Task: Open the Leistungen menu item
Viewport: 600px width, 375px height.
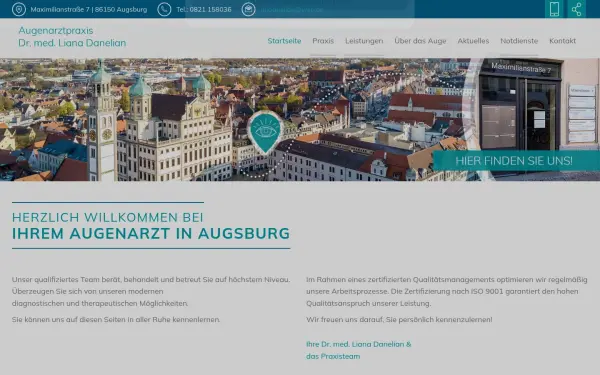Action: coord(364,41)
